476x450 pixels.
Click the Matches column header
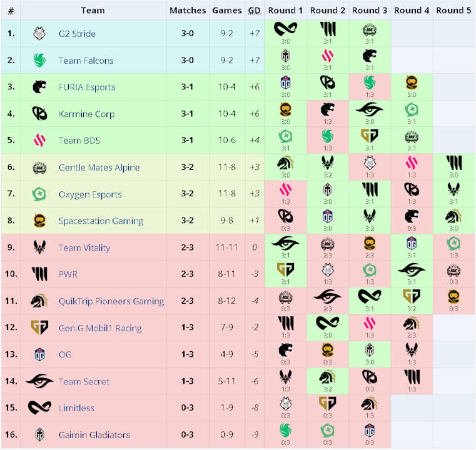pos(187,10)
